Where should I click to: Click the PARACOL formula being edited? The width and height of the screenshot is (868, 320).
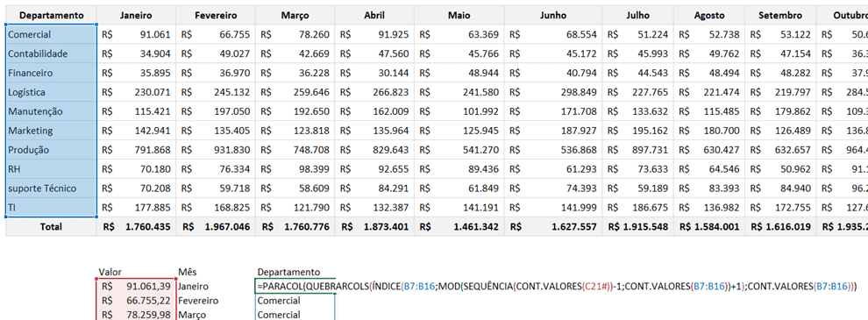point(557,286)
